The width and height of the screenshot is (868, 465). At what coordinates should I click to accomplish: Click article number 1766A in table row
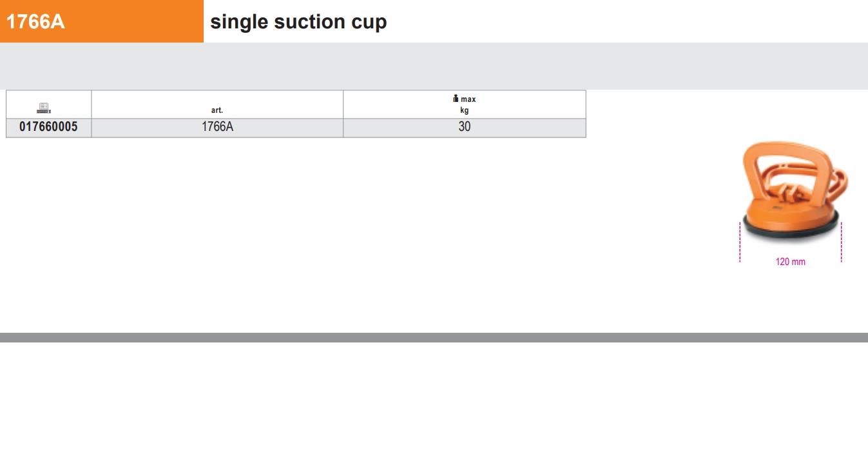pos(217,127)
